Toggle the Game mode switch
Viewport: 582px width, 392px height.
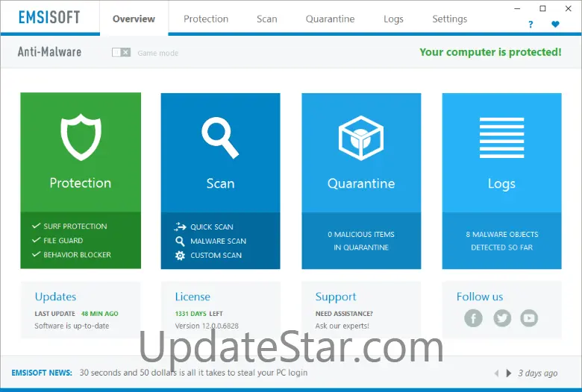[122, 52]
